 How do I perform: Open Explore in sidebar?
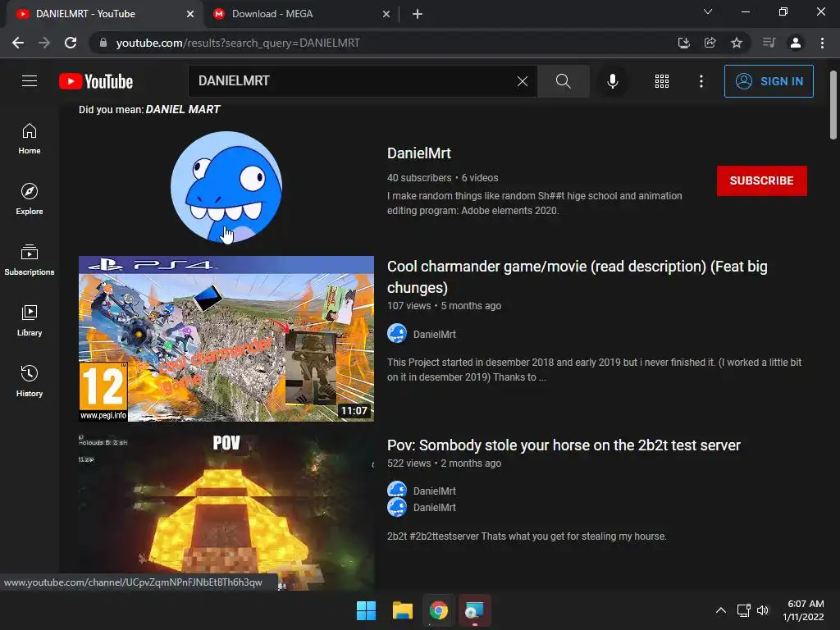pos(30,199)
